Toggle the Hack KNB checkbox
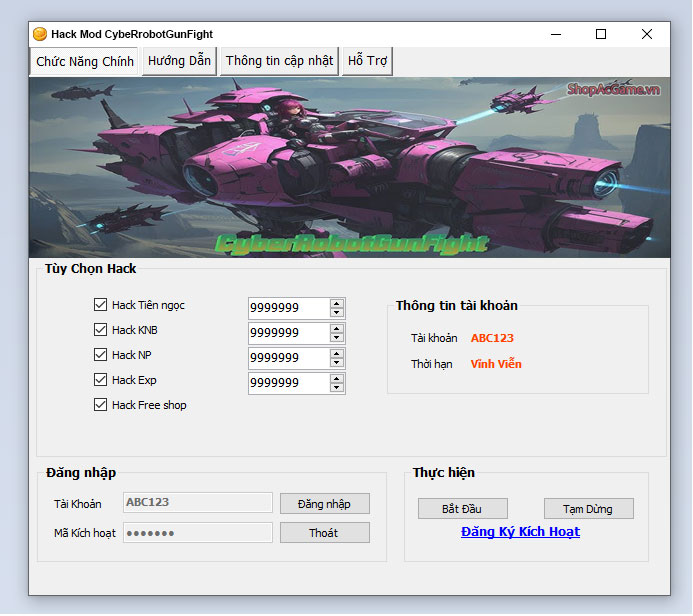The height and width of the screenshot is (616, 693). tap(100, 330)
